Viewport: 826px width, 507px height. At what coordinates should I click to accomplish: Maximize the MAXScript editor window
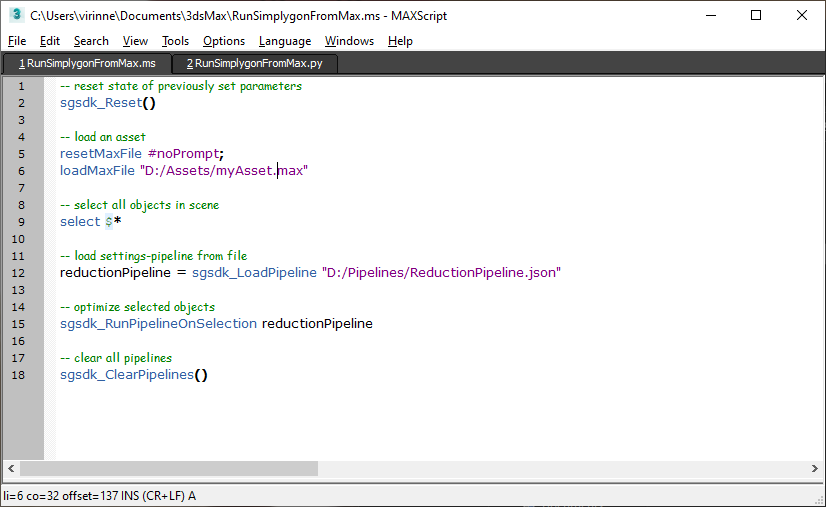click(756, 15)
